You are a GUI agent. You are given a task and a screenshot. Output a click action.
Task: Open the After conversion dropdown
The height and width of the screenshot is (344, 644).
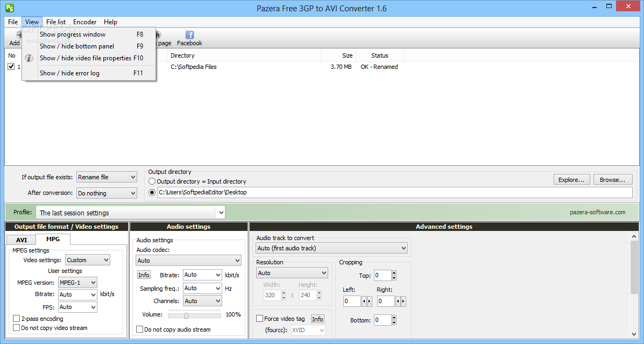click(x=107, y=193)
